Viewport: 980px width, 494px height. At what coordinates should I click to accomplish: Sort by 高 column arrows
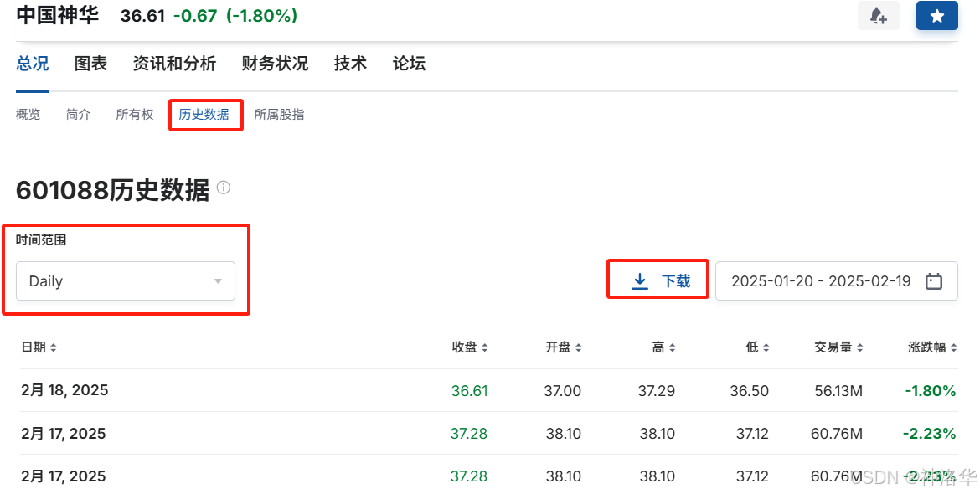coord(672,347)
